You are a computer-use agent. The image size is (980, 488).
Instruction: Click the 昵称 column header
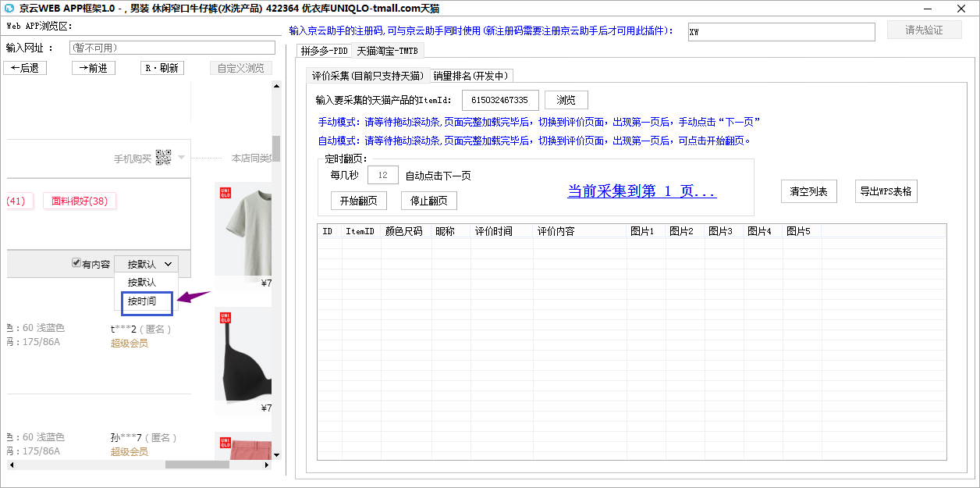click(x=451, y=232)
